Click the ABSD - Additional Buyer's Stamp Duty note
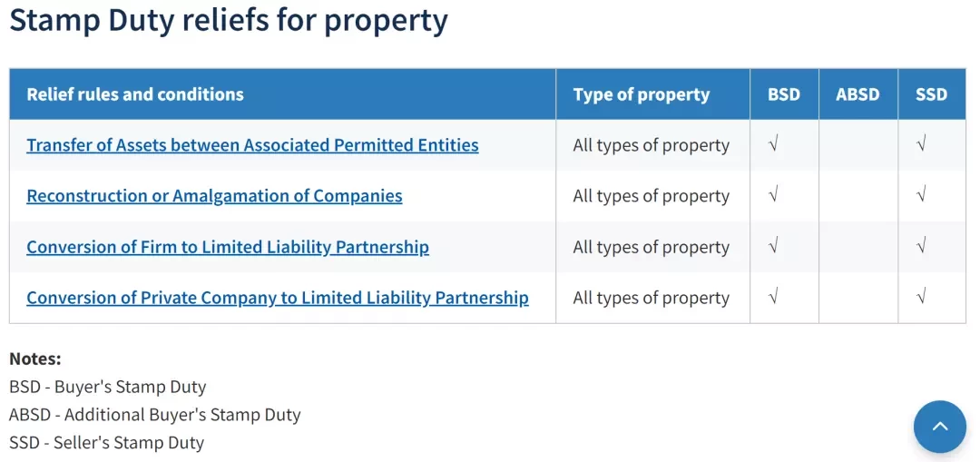Viewport: 980px width, 462px height. click(155, 415)
